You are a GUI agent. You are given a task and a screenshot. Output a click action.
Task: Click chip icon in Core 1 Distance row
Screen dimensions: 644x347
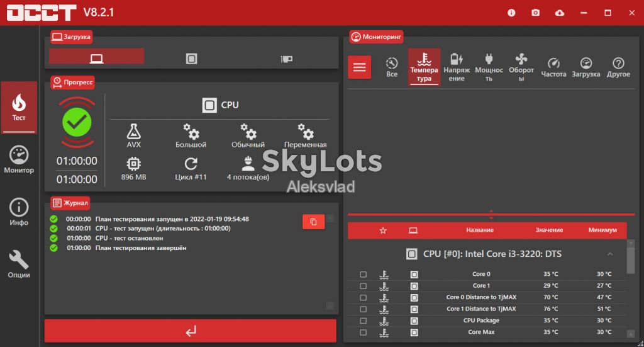click(414, 309)
